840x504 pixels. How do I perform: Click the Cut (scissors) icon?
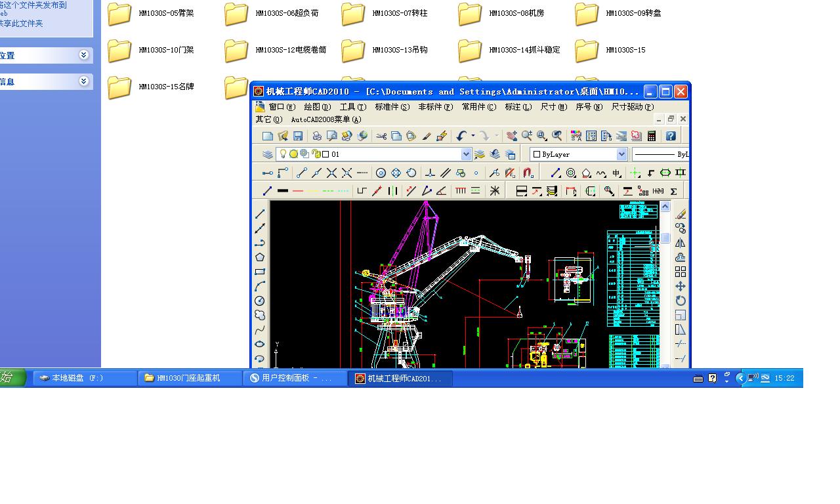[381, 136]
